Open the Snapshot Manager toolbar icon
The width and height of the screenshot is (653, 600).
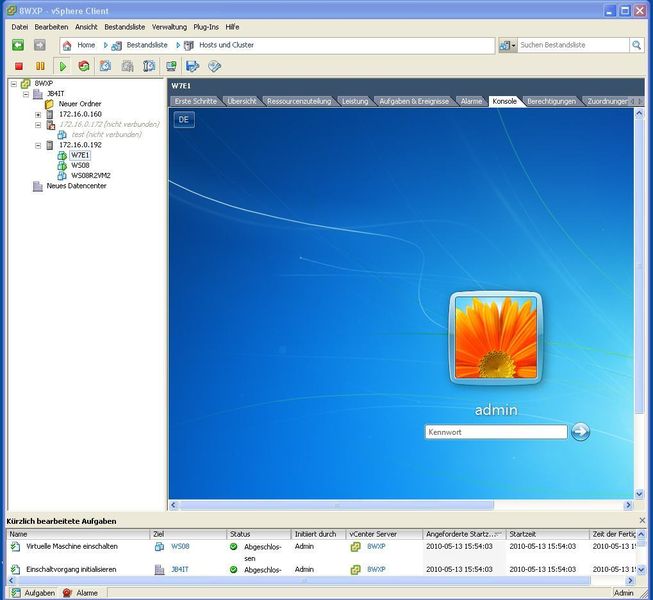149,66
